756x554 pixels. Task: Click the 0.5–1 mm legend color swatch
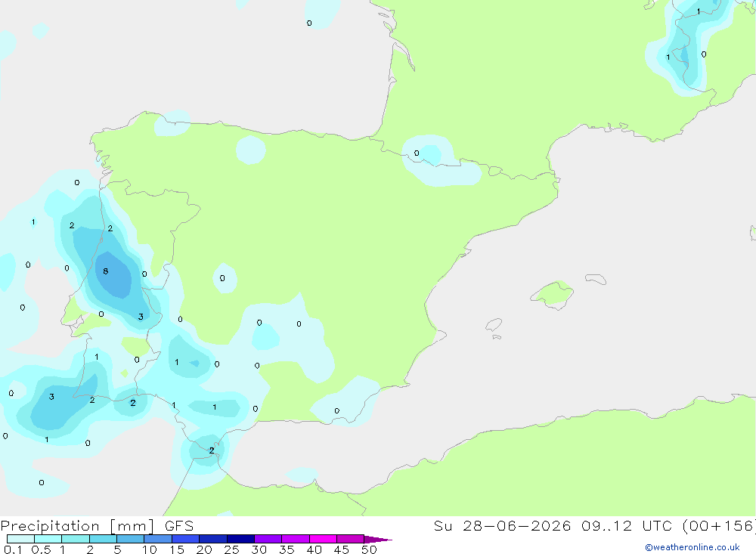click(x=48, y=539)
